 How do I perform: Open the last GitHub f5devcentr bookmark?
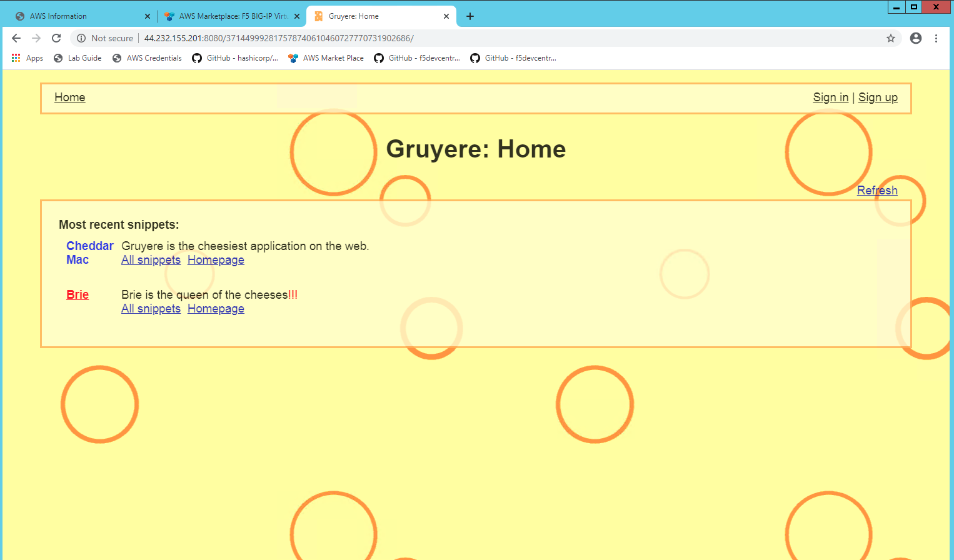[x=513, y=58]
